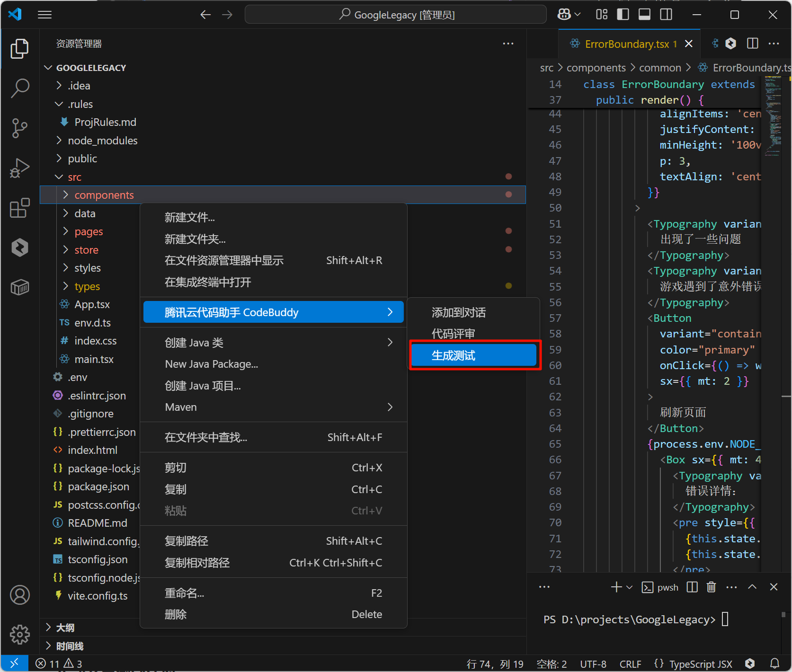The height and width of the screenshot is (672, 792).
Task: Open Run and Debug view
Action: point(20,168)
